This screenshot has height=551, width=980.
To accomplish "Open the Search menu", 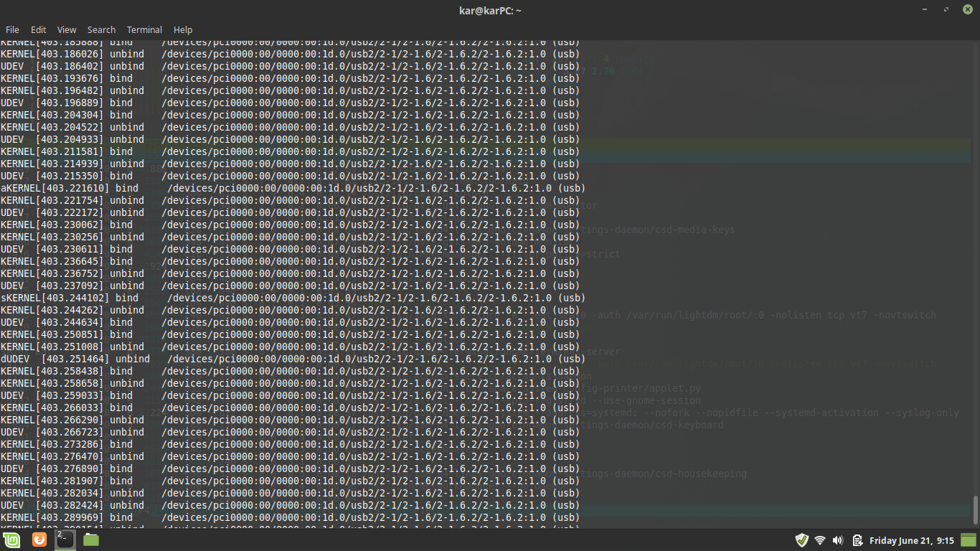I will coord(101,29).
